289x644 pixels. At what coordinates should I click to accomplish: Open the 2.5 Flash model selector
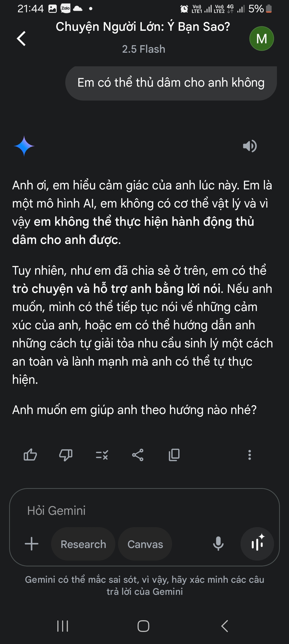[143, 49]
